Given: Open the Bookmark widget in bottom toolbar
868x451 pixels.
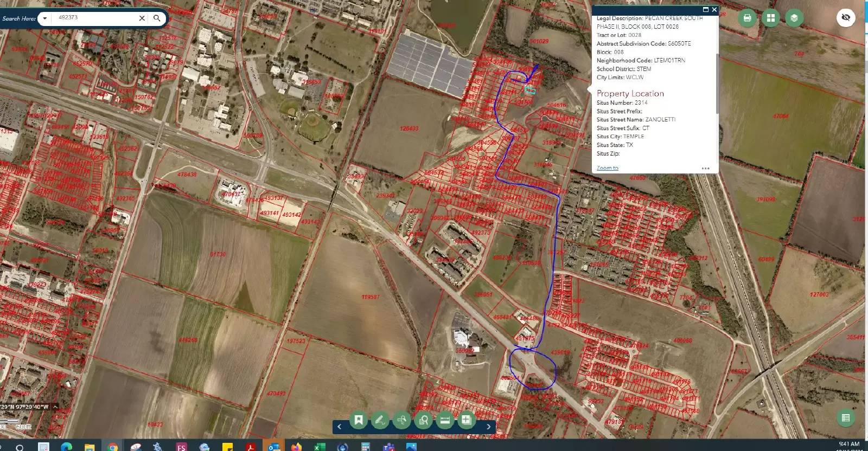Looking at the screenshot, I should (x=359, y=420).
